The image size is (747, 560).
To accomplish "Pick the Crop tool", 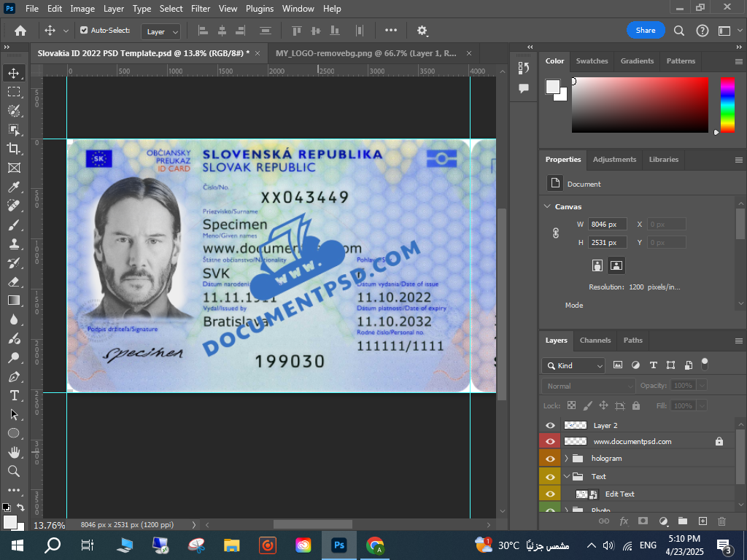I will coord(14,149).
